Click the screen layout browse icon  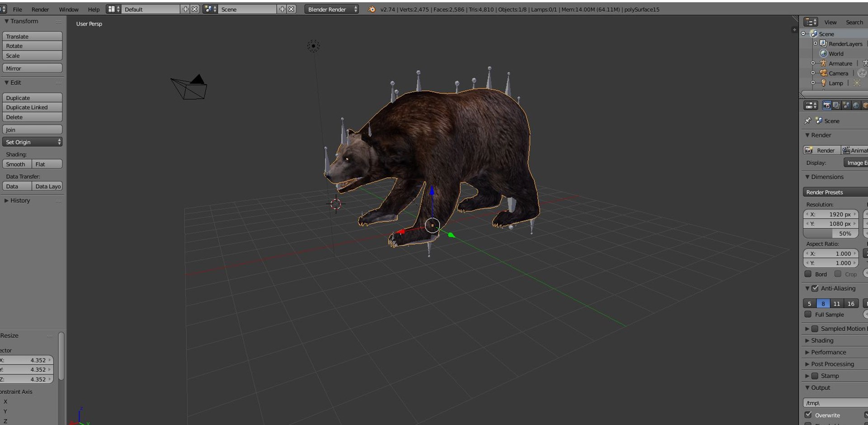point(113,9)
